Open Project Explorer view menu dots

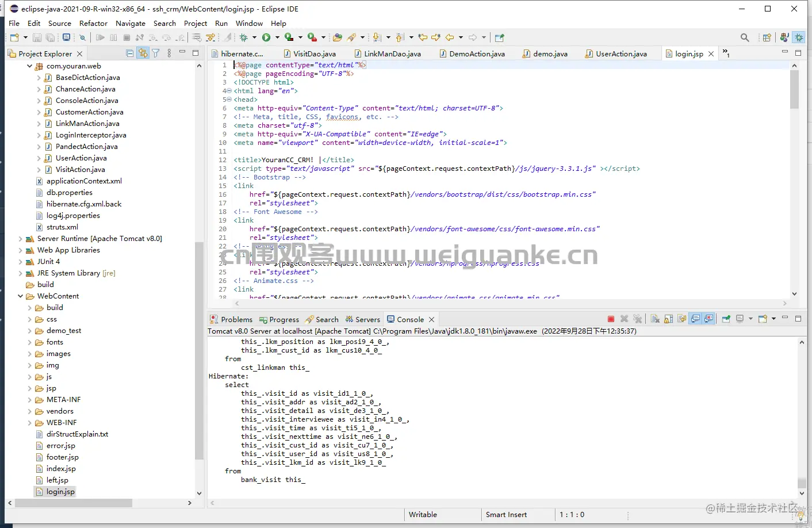coord(169,53)
